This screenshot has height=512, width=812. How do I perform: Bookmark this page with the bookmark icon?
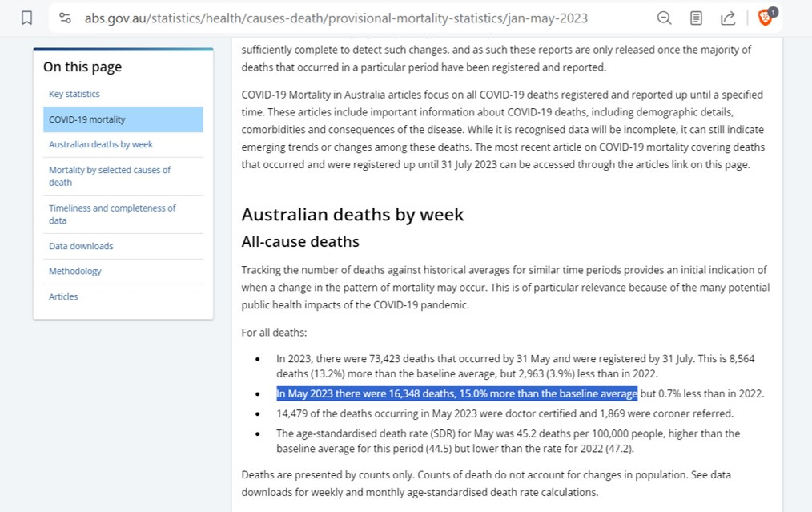click(27, 18)
